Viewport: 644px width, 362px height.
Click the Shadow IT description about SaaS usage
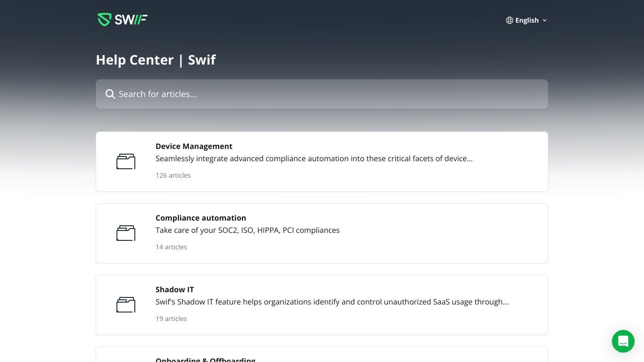pos(332,302)
